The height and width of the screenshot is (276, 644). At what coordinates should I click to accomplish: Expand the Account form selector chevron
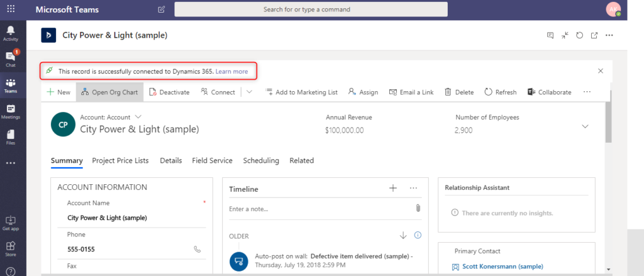138,117
